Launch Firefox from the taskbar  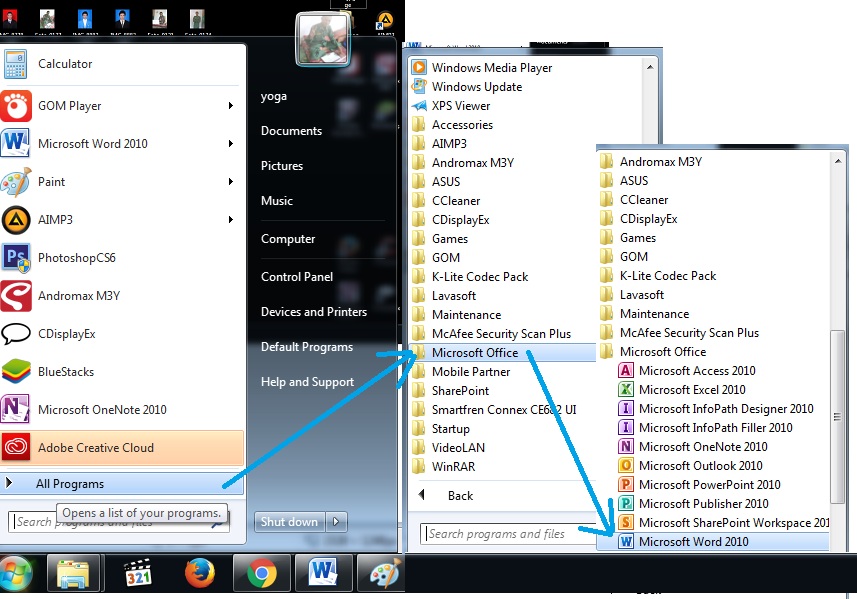tap(199, 573)
